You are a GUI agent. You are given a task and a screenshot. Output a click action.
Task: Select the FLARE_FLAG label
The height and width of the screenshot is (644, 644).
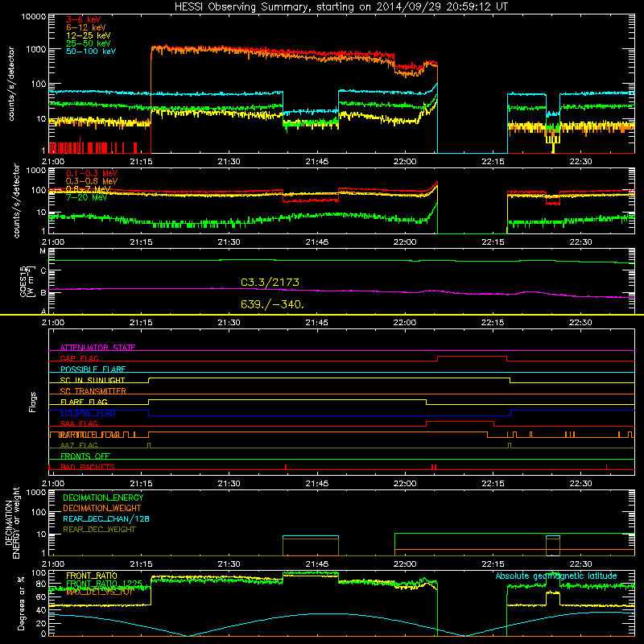[x=84, y=402]
